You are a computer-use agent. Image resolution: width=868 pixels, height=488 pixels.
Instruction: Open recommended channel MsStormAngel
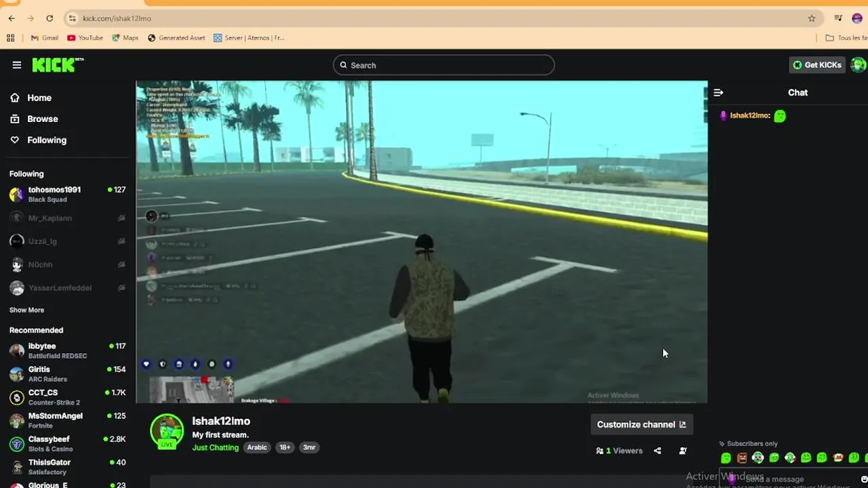[68, 420]
